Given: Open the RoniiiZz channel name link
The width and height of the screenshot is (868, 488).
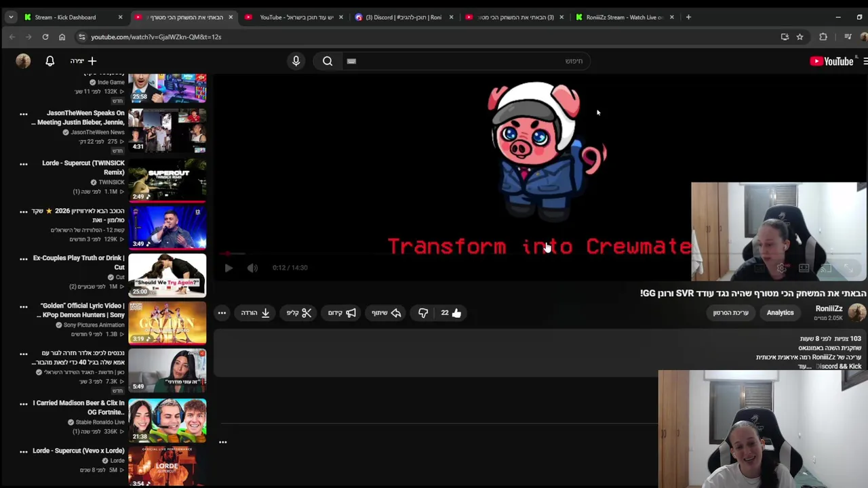Looking at the screenshot, I should pyautogui.click(x=829, y=308).
